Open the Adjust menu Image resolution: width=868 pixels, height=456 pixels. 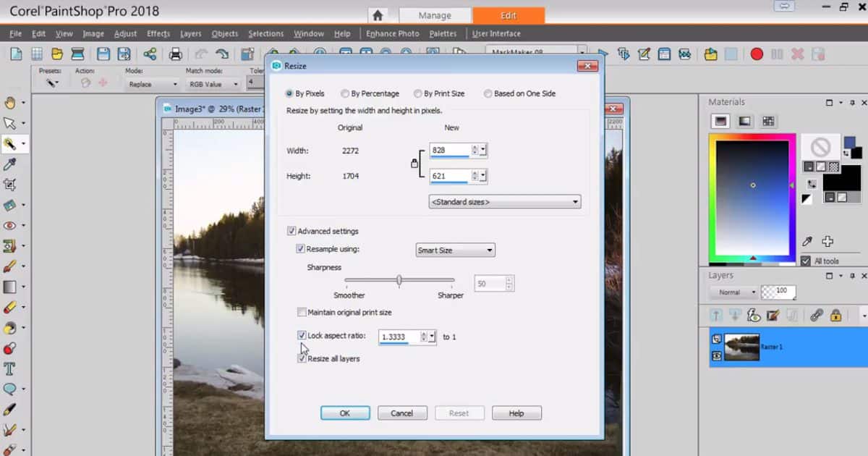(x=125, y=33)
